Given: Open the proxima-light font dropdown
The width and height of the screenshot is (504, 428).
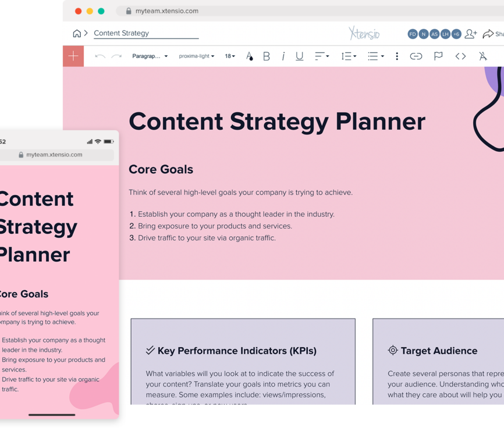Looking at the screenshot, I should (x=196, y=56).
